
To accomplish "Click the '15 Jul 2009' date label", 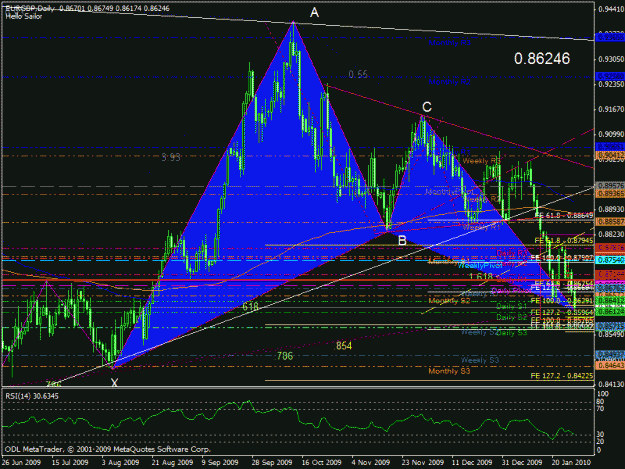I will pyautogui.click(x=70, y=462).
